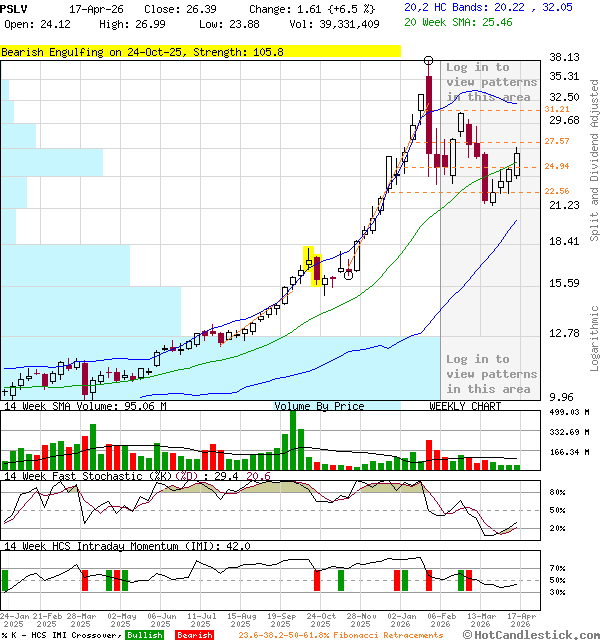Click the lower 'Log in to view patterns' text
The image size is (600, 640).
490,374
